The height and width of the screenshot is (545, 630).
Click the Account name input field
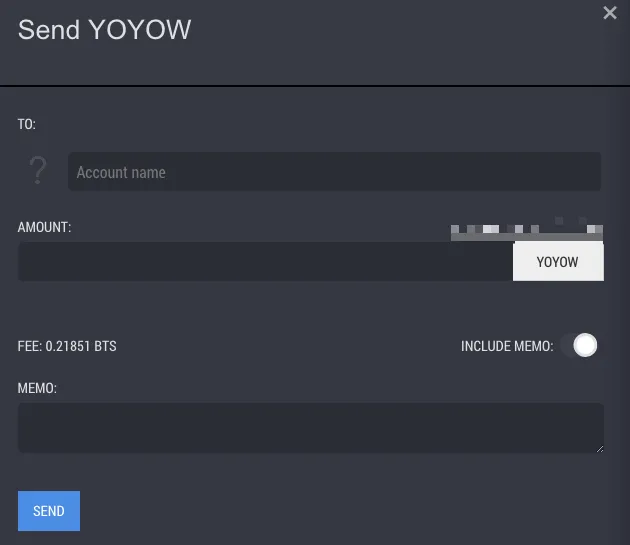point(334,172)
